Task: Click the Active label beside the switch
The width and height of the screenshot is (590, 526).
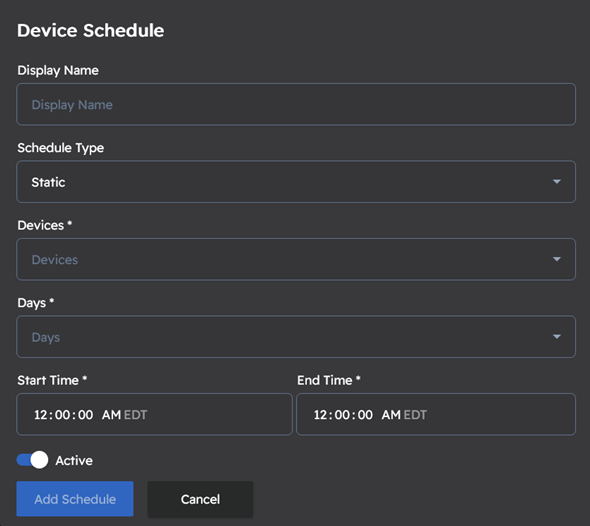Action: 74,461
